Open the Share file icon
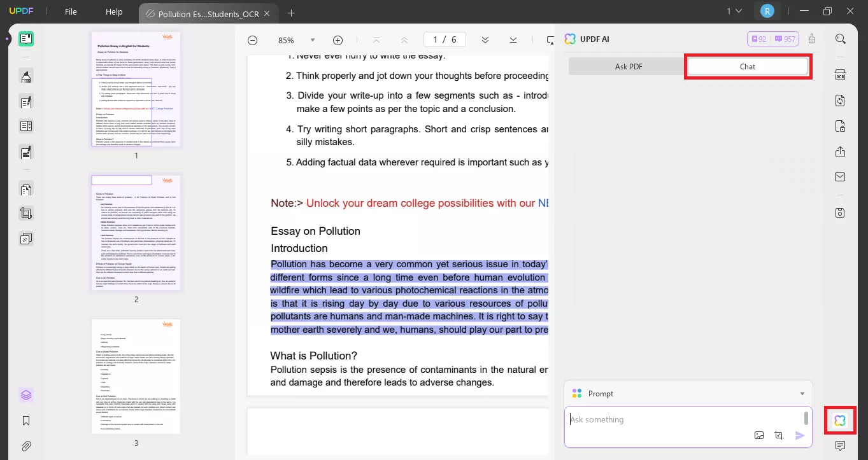 tap(841, 151)
